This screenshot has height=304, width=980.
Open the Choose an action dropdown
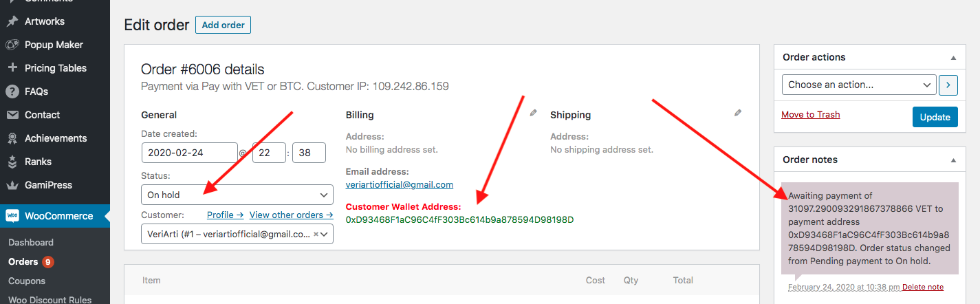859,85
